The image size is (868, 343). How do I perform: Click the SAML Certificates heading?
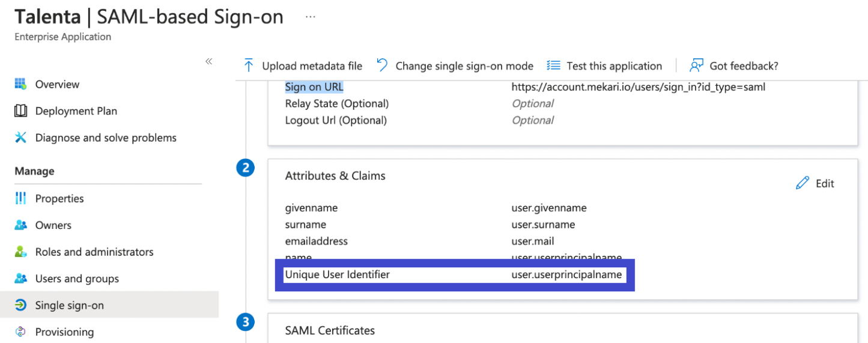tap(330, 330)
